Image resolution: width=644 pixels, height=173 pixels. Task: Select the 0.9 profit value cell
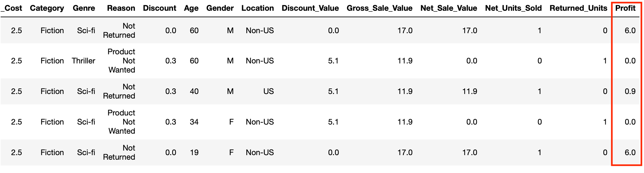pyautogui.click(x=630, y=91)
